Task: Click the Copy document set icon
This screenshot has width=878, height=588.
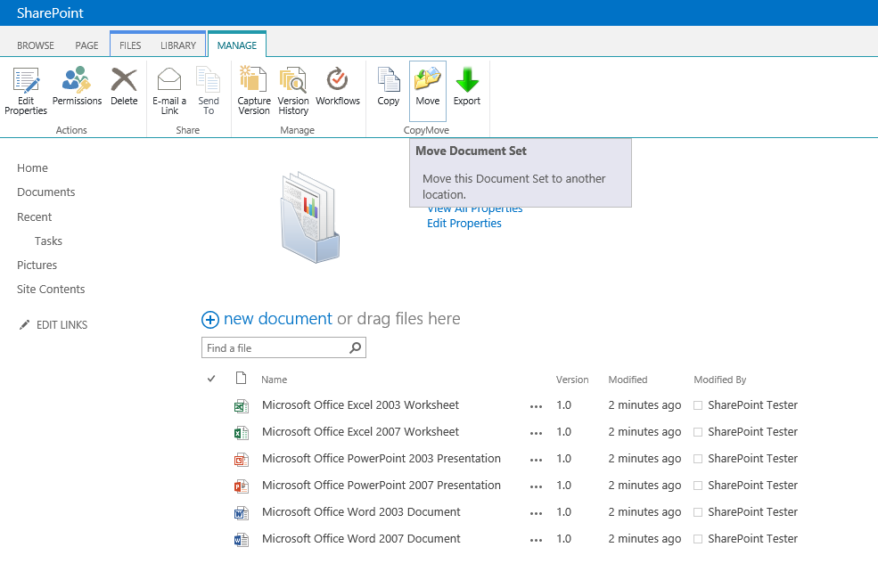Action: (389, 80)
